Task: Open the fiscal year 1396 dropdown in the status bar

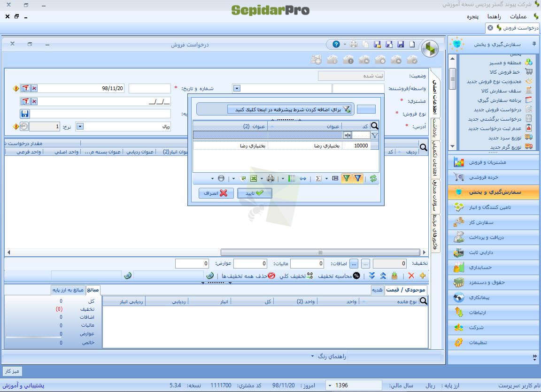Action: tap(330, 385)
